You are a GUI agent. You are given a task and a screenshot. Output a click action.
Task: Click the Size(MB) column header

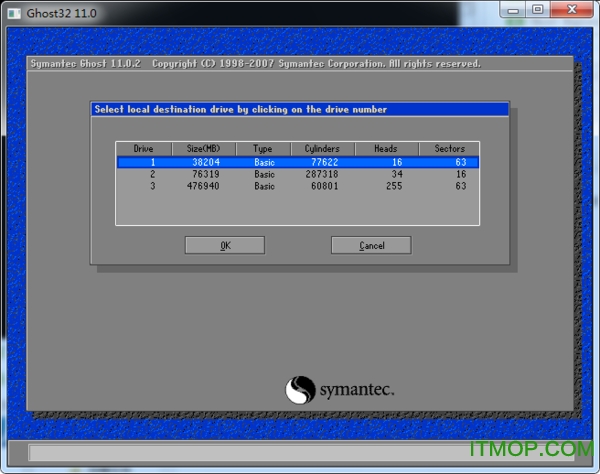[x=204, y=148]
